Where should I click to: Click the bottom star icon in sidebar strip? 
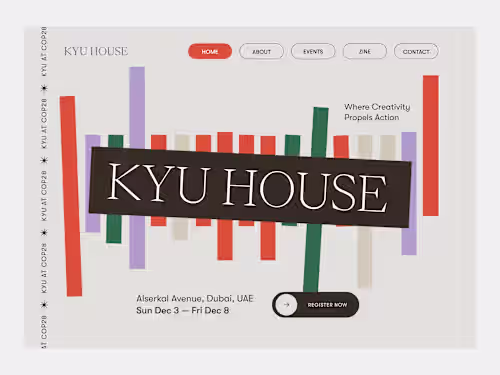point(44,304)
